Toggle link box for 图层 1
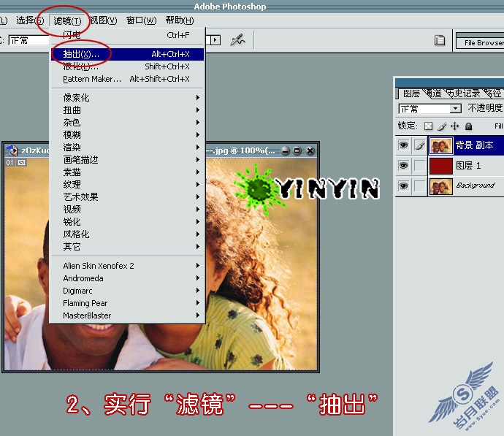 [419, 166]
